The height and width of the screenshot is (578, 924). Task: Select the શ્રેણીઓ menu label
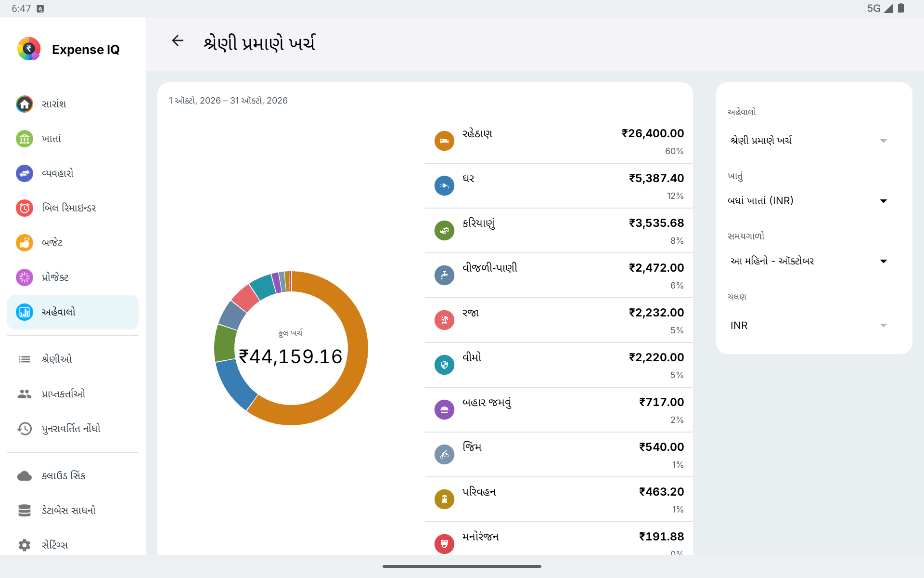pyautogui.click(x=57, y=359)
